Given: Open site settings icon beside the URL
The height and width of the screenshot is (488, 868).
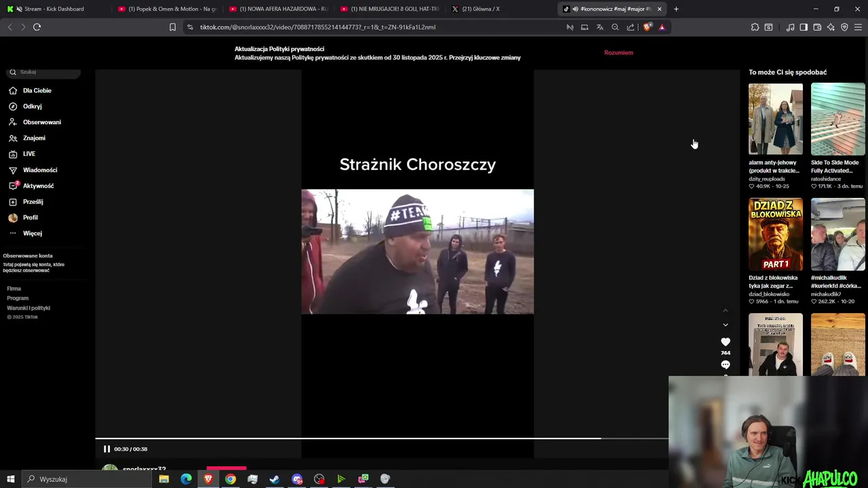Looking at the screenshot, I should click(x=190, y=27).
